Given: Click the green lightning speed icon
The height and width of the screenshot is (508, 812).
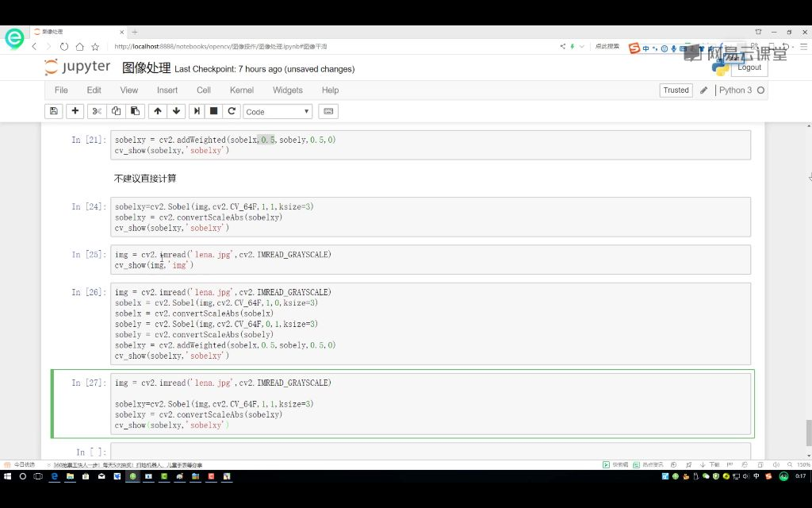Looking at the screenshot, I should 573,46.
